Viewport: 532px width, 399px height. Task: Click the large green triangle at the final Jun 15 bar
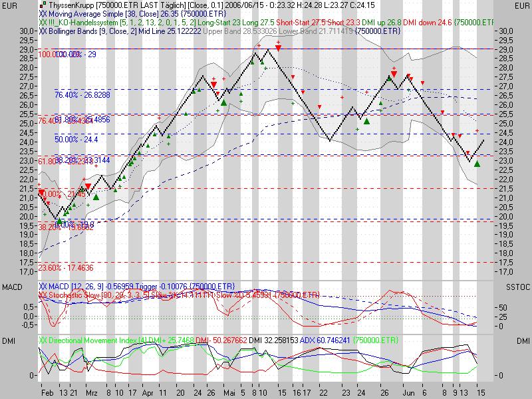(477, 164)
